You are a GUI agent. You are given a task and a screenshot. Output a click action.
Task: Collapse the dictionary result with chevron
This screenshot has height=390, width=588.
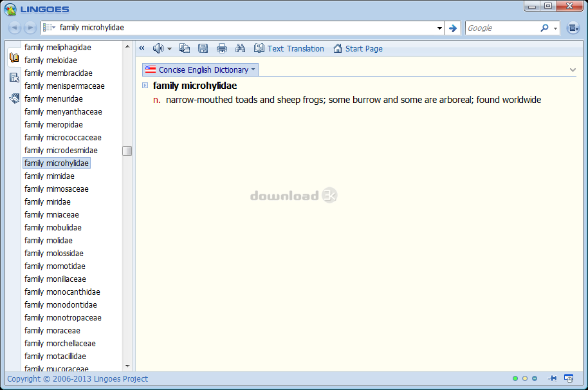coord(573,70)
